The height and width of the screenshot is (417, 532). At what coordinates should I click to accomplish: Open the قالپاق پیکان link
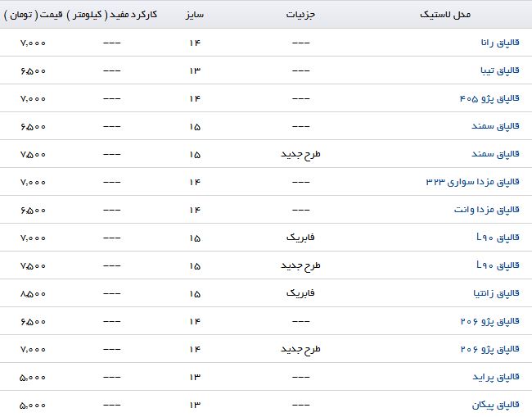pyautogui.click(x=496, y=405)
